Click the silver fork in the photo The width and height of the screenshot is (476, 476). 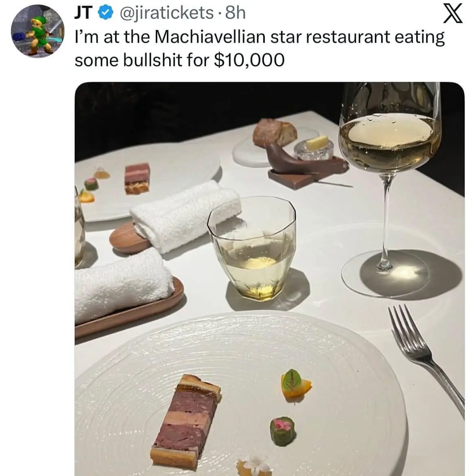(427, 359)
